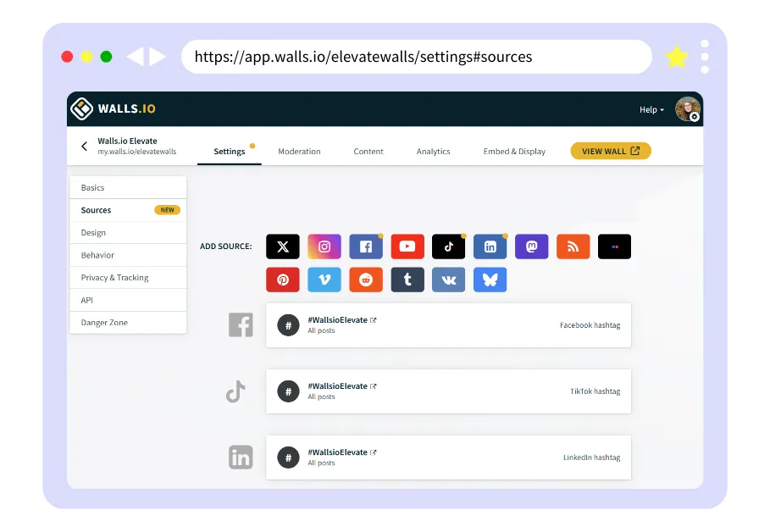Screen dimensions: 770x532
Task: Click hash icon in Facebook hashtag row
Action: click(x=288, y=325)
